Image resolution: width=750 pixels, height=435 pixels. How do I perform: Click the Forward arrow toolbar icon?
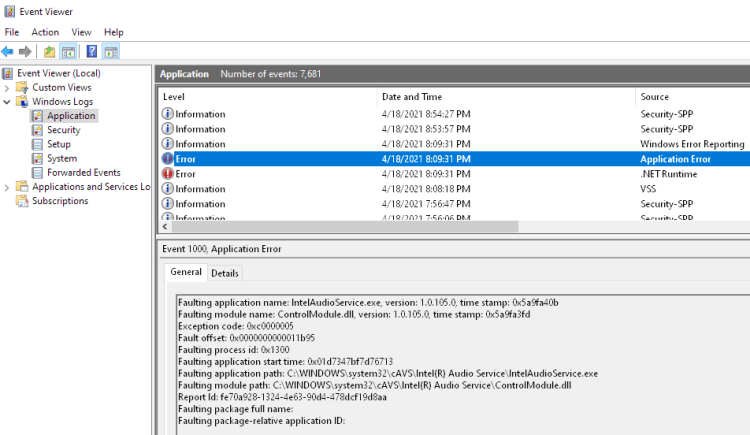(25, 52)
